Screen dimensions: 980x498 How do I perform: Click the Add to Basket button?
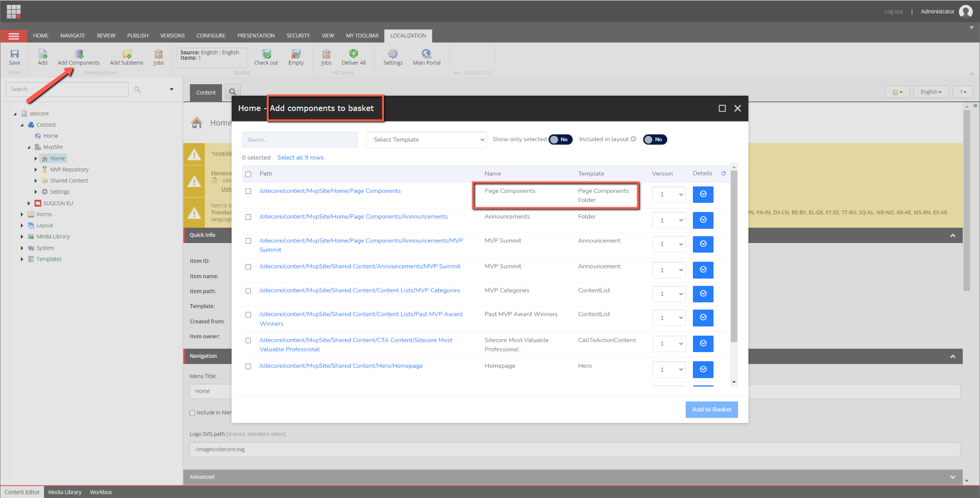[x=712, y=409]
